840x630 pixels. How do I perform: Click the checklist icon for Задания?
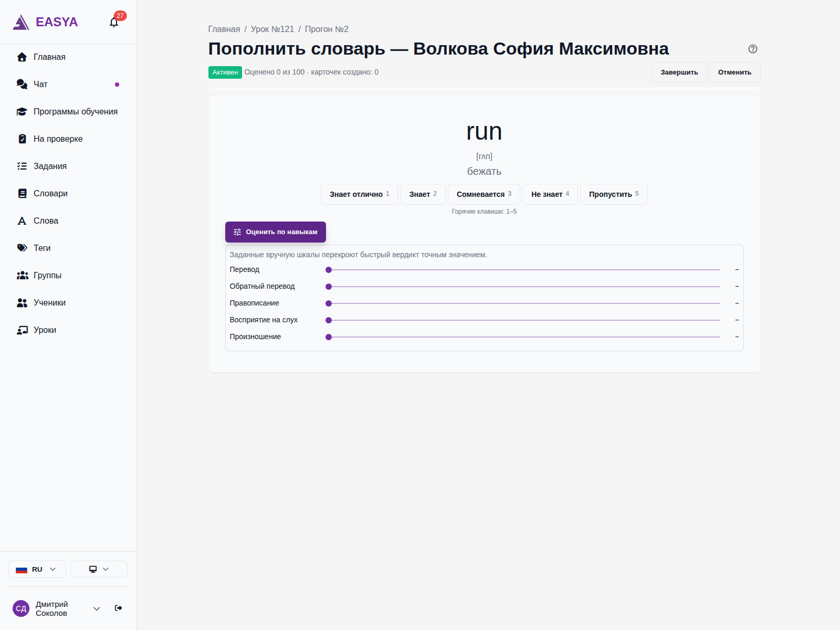[x=22, y=166]
